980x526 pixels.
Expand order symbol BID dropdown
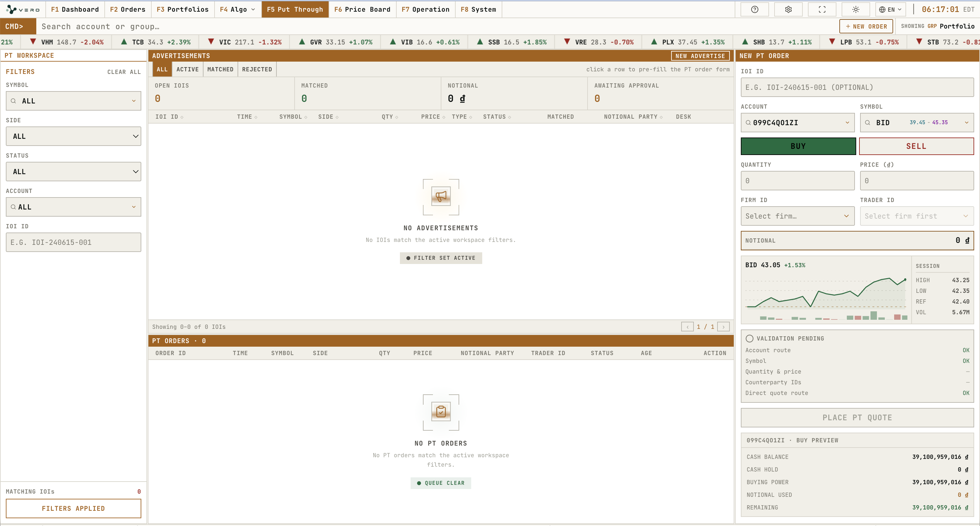(x=917, y=123)
